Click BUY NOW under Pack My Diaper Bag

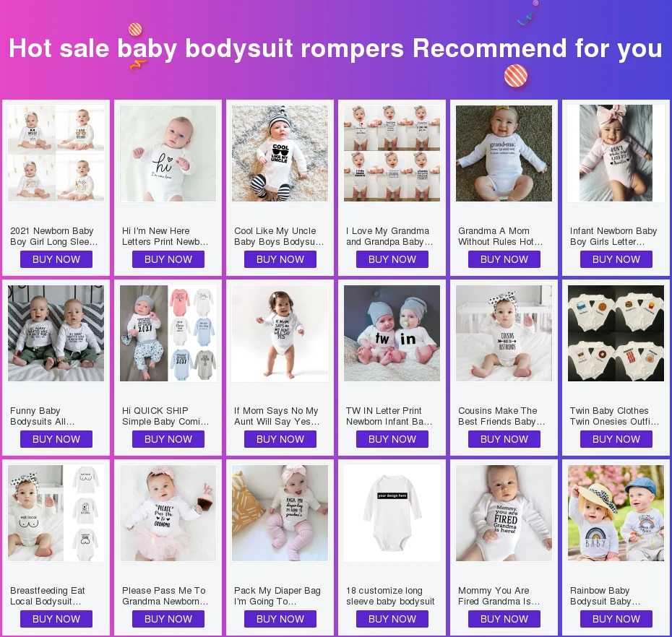point(280,619)
